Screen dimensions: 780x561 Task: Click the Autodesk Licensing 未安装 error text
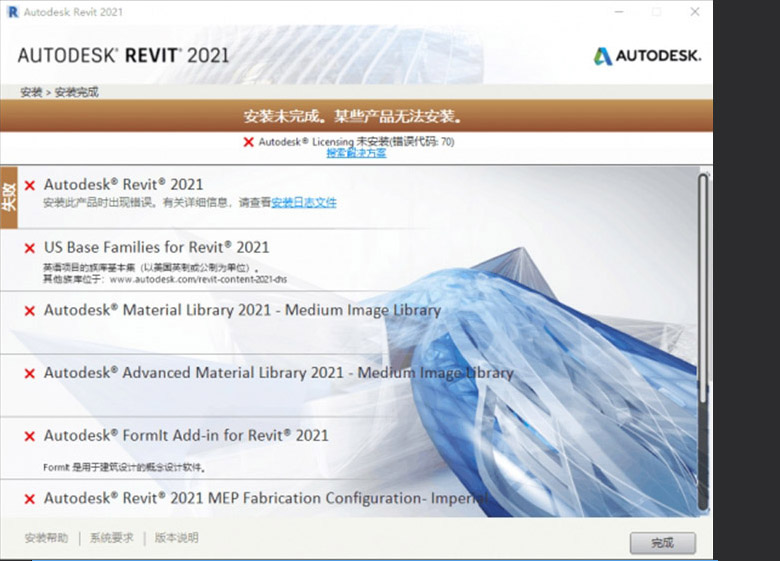click(x=356, y=142)
